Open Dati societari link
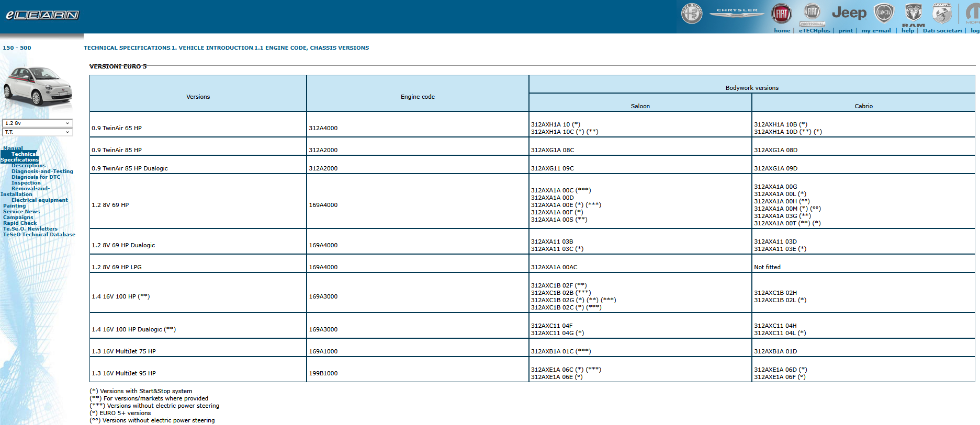Screen dimensions: 980x425 pos(942,30)
